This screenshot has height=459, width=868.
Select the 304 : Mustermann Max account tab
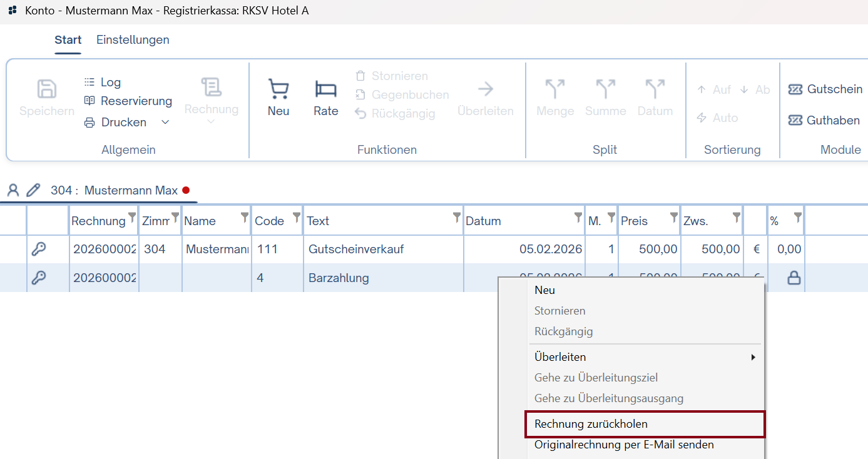coord(114,190)
